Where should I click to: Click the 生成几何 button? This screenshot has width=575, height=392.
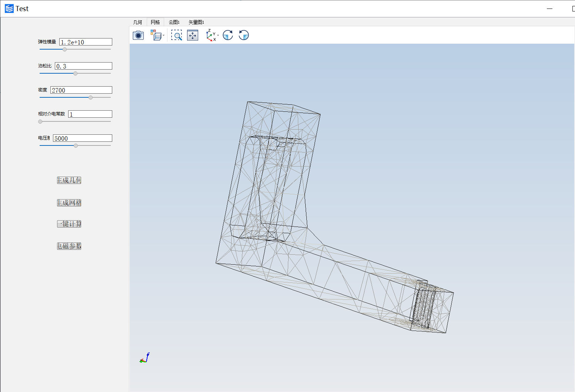pos(69,180)
